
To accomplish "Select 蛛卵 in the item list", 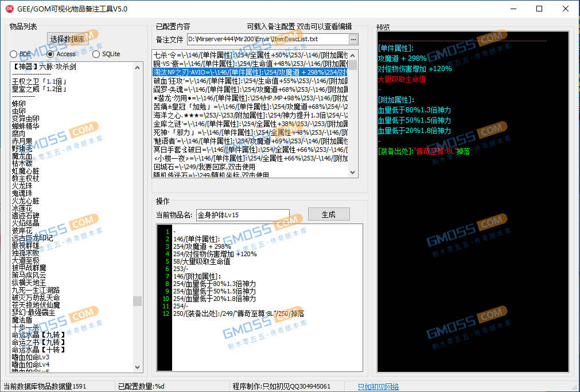I will coord(19,104).
